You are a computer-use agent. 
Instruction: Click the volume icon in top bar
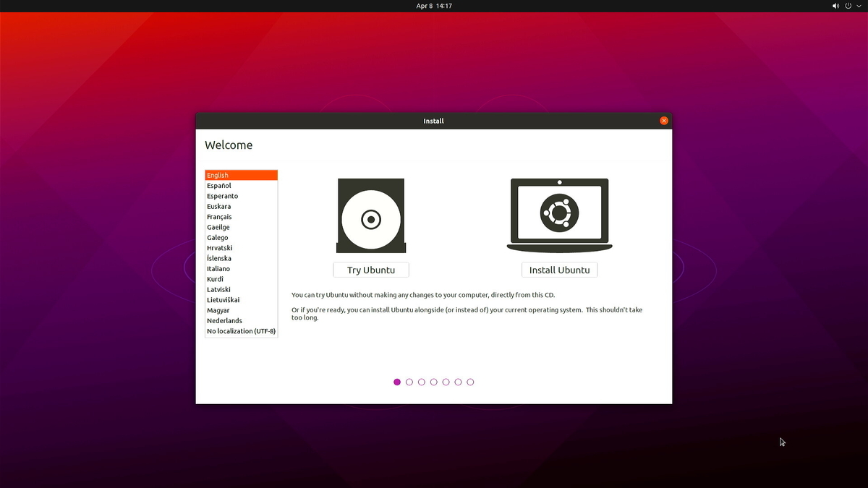click(x=836, y=6)
